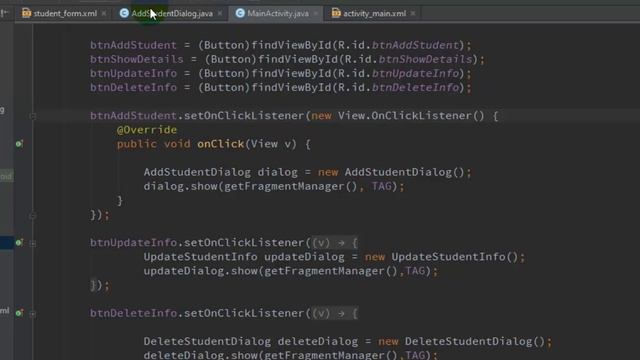This screenshot has height=360, width=640.
Task: Click the @Override annotation
Action: [x=147, y=130]
